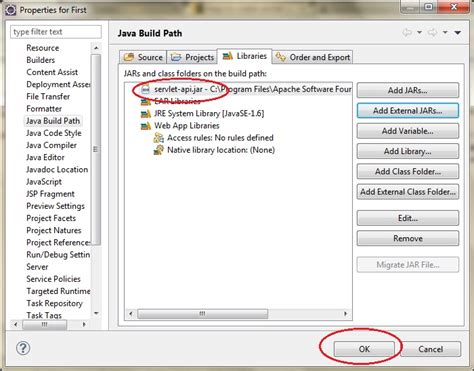Click the library list horizontal scrollbar thumb
Viewport: 474px width, 371px height.
pyautogui.click(x=202, y=314)
